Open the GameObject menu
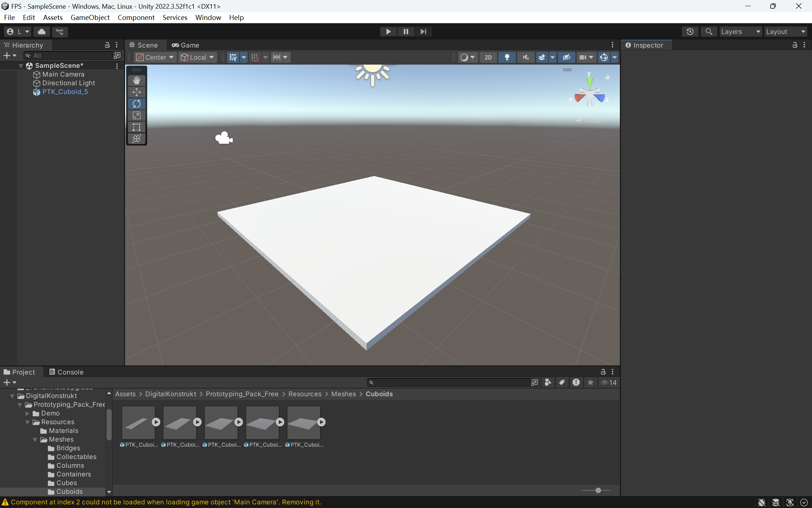This screenshot has height=508, width=812. [x=90, y=17]
